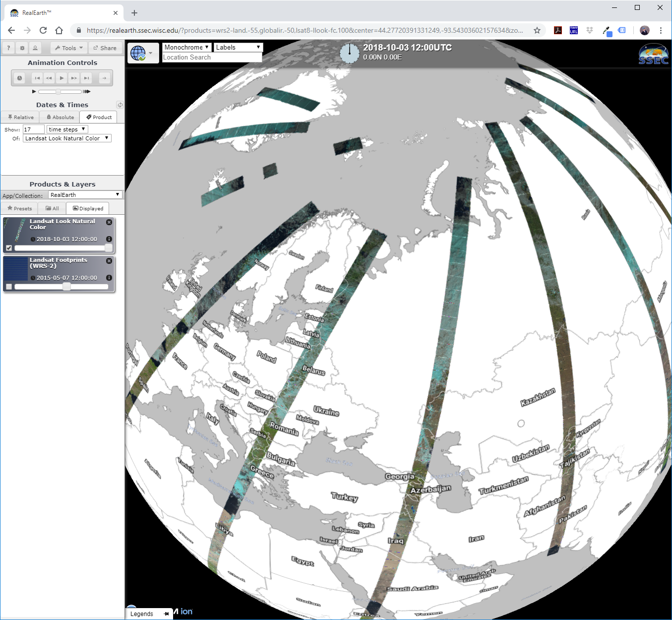
Task: Click the Show number input field
Action: (x=33, y=129)
